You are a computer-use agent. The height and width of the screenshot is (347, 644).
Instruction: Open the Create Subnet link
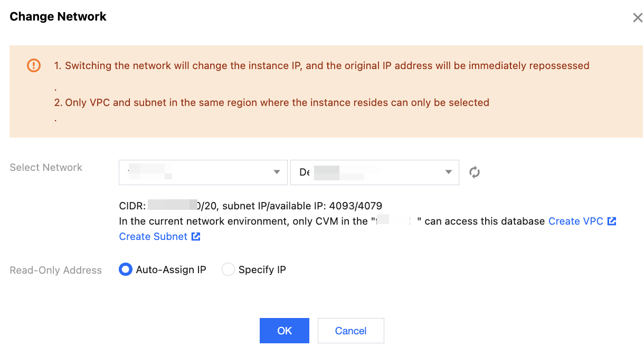153,237
